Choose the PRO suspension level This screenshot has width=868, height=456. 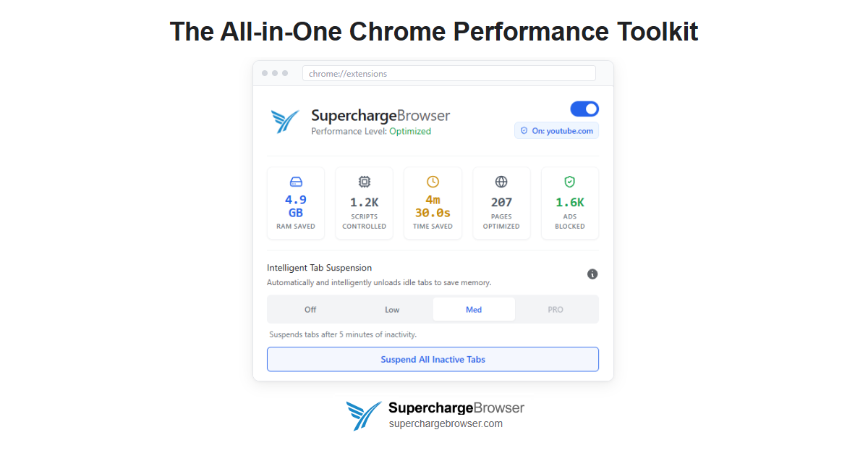coord(556,309)
